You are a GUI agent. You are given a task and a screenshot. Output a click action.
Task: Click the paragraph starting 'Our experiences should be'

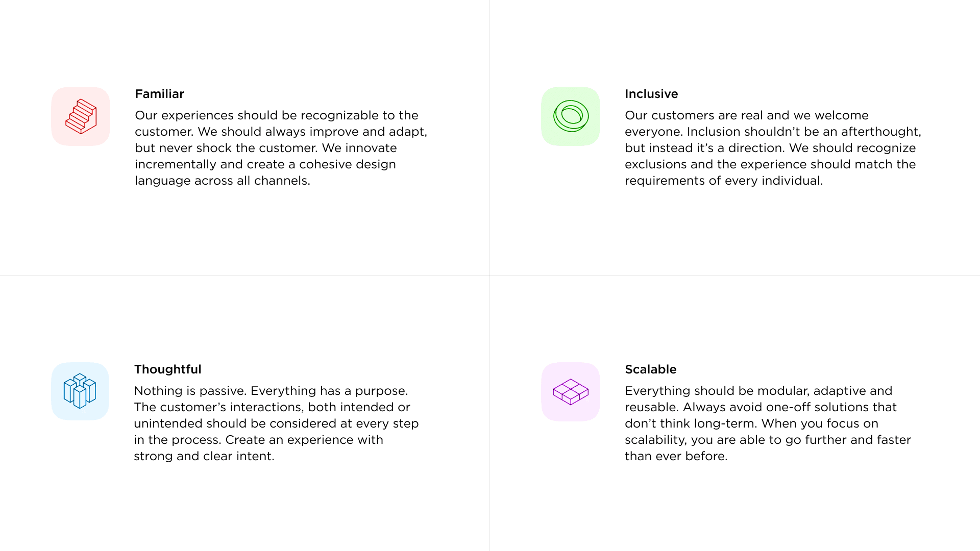(281, 148)
